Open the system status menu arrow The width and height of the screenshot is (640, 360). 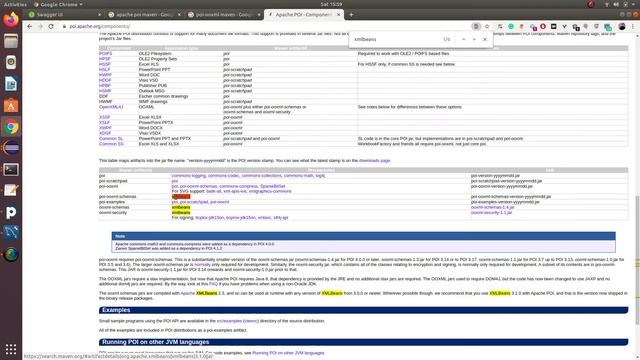pyautogui.click(x=634, y=4)
